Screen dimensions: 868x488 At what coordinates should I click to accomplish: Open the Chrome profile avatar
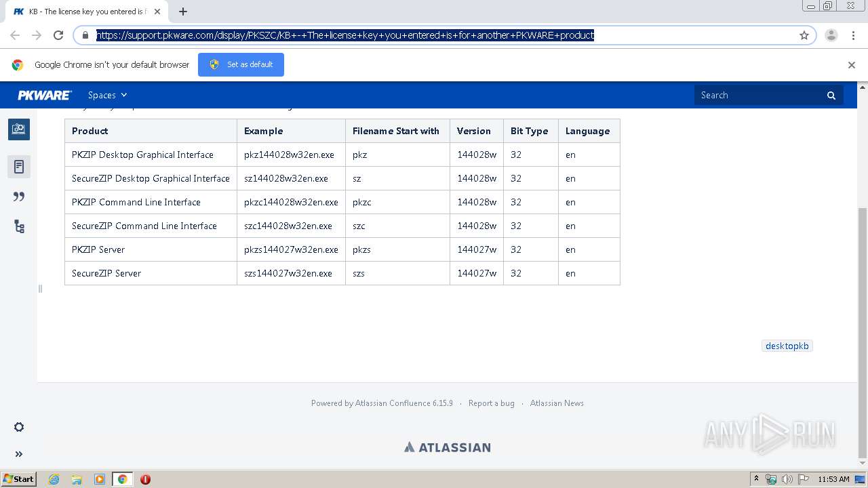pos(831,35)
